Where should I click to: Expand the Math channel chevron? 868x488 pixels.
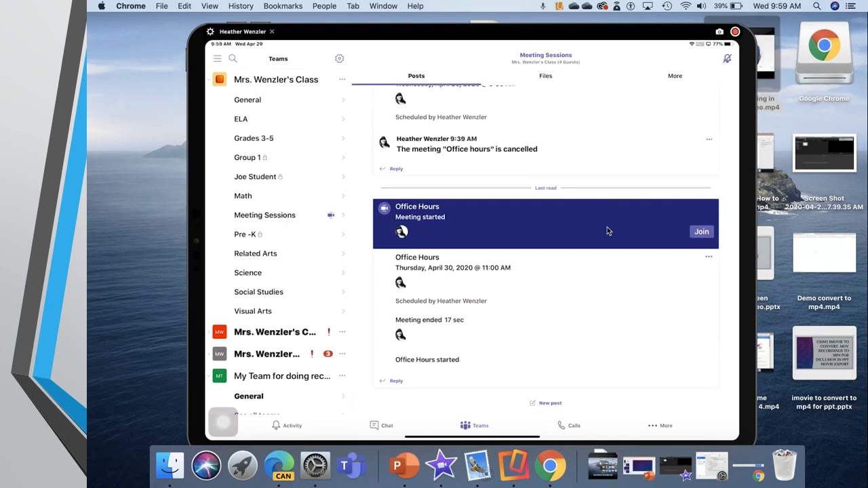click(x=343, y=196)
